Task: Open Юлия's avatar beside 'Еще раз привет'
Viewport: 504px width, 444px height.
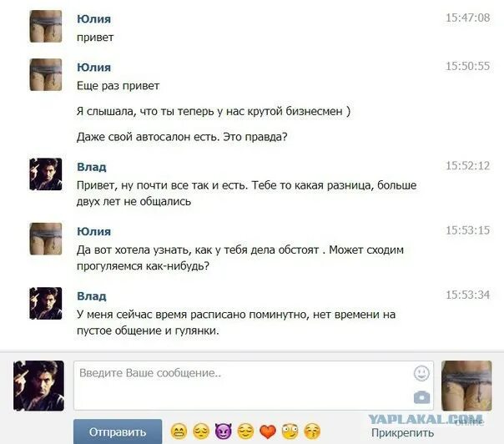Action: pos(46,74)
